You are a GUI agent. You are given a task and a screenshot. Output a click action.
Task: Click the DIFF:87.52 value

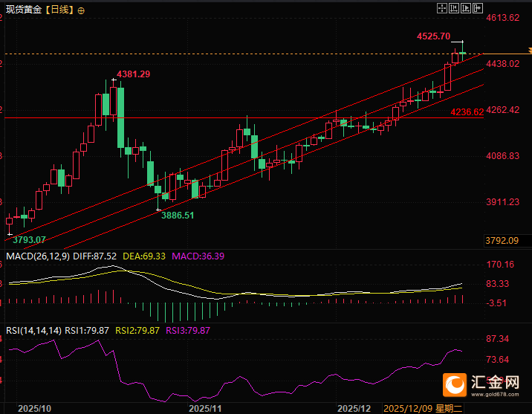[94, 256]
